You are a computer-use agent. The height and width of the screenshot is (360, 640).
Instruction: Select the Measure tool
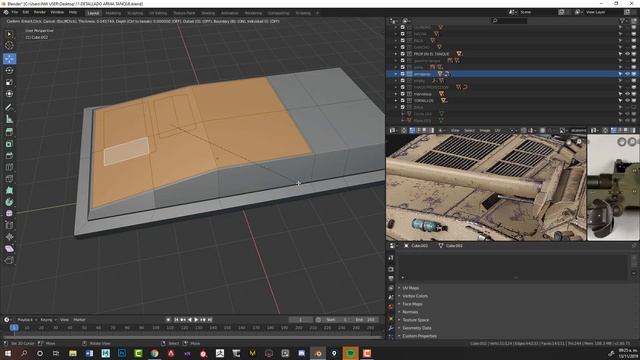9,119
